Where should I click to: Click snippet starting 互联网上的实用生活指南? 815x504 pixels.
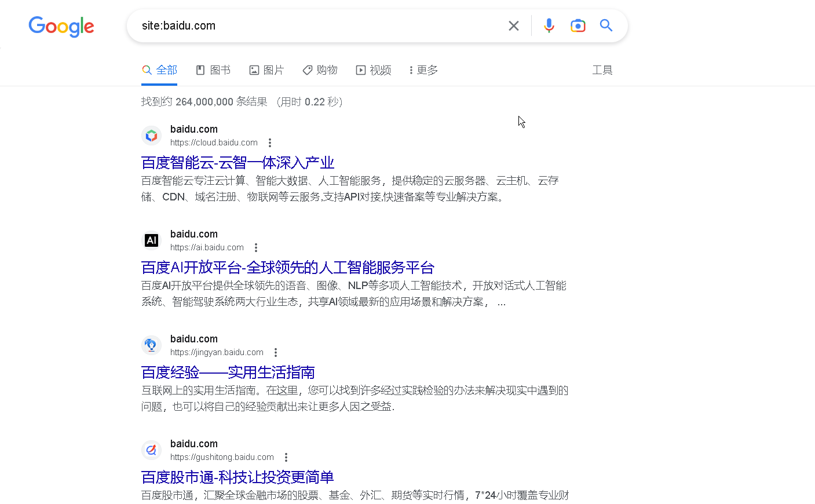click(354, 399)
